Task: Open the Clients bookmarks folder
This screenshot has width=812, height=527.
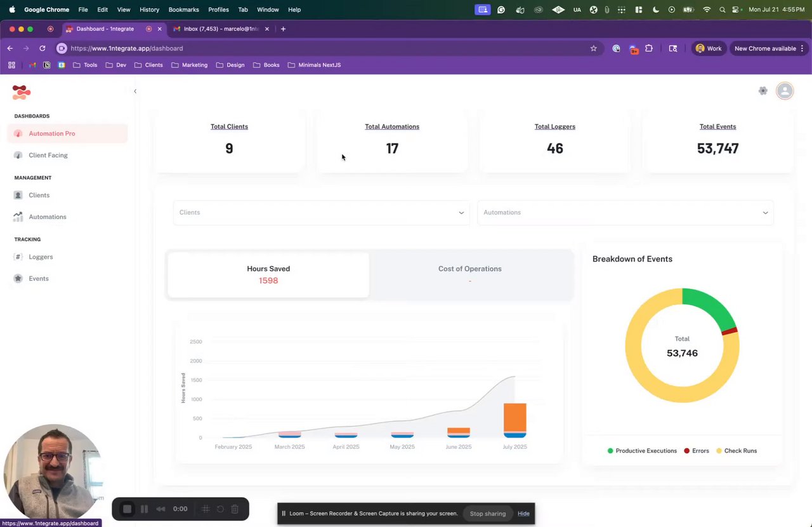Action: point(148,65)
